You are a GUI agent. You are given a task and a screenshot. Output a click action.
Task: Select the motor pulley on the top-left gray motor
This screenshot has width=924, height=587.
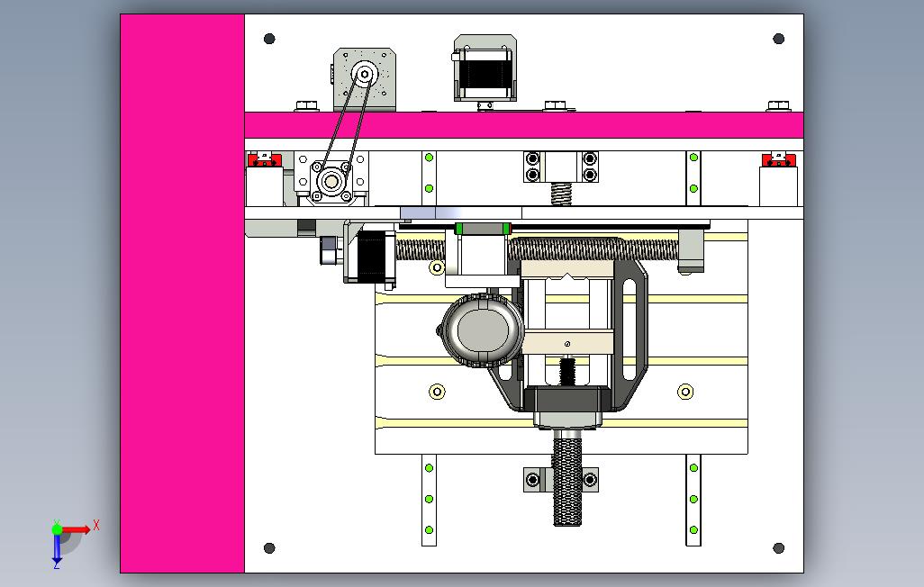(x=365, y=74)
